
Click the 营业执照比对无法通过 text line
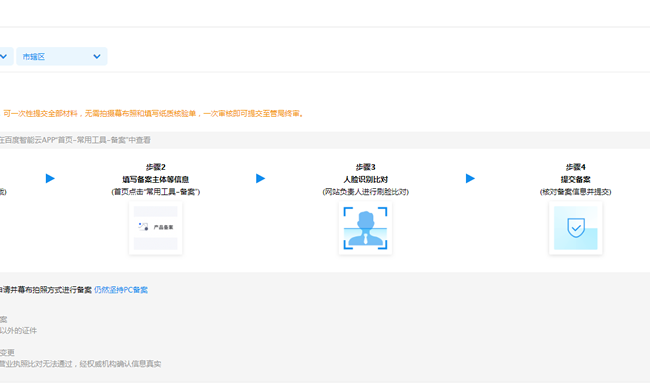point(80,364)
